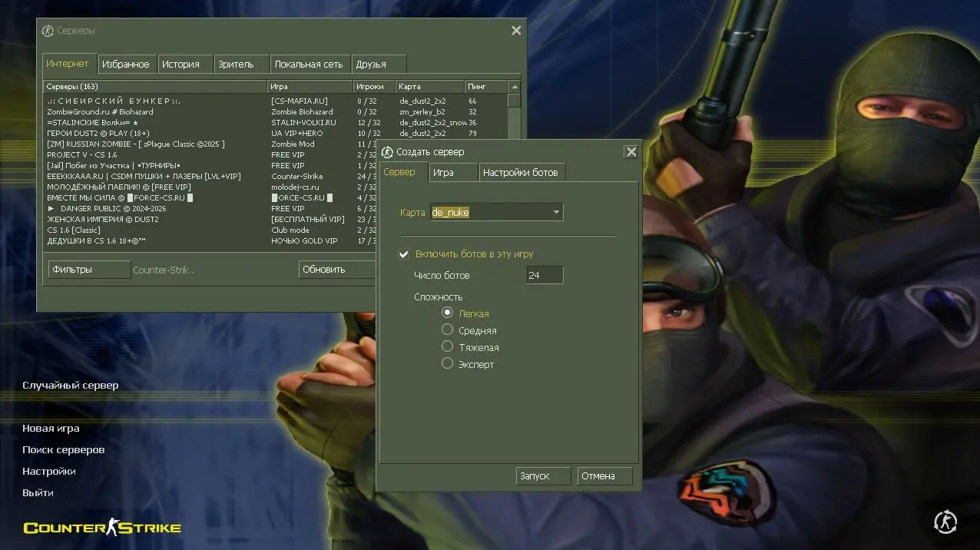This screenshot has height=550, width=980.
Task: Choose the Эксперт difficulty option
Action: tap(448, 363)
